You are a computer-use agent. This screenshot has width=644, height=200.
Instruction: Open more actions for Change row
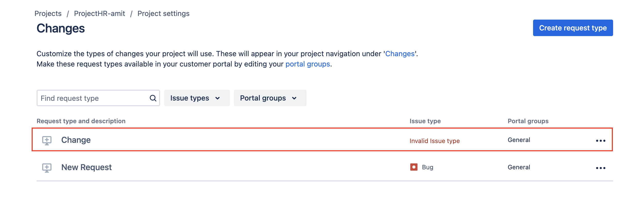[601, 141]
